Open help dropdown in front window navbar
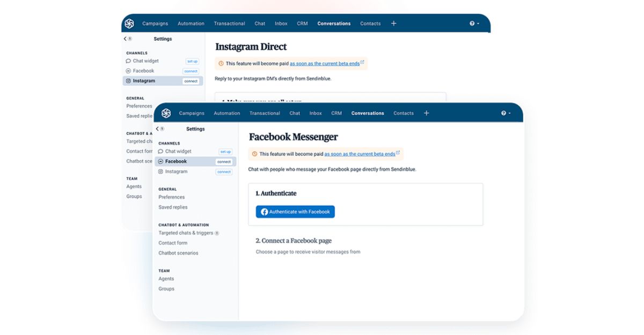644x335 pixels. 506,113
